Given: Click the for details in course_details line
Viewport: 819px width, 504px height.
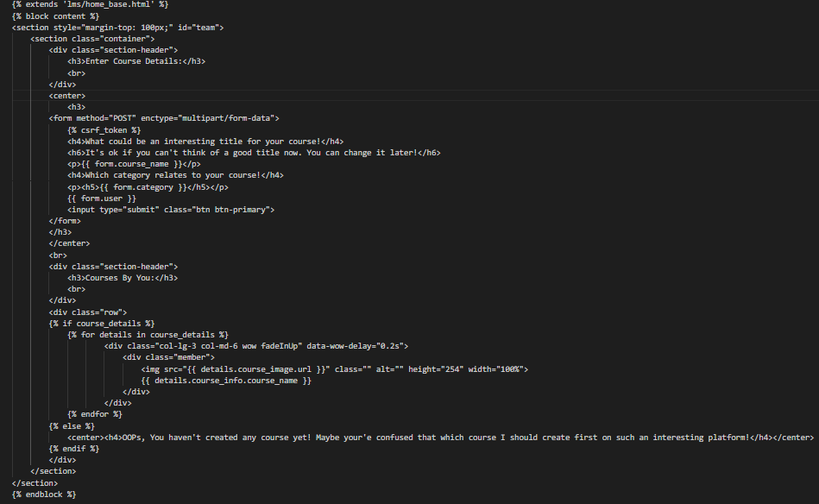Looking at the screenshot, I should pos(148,335).
